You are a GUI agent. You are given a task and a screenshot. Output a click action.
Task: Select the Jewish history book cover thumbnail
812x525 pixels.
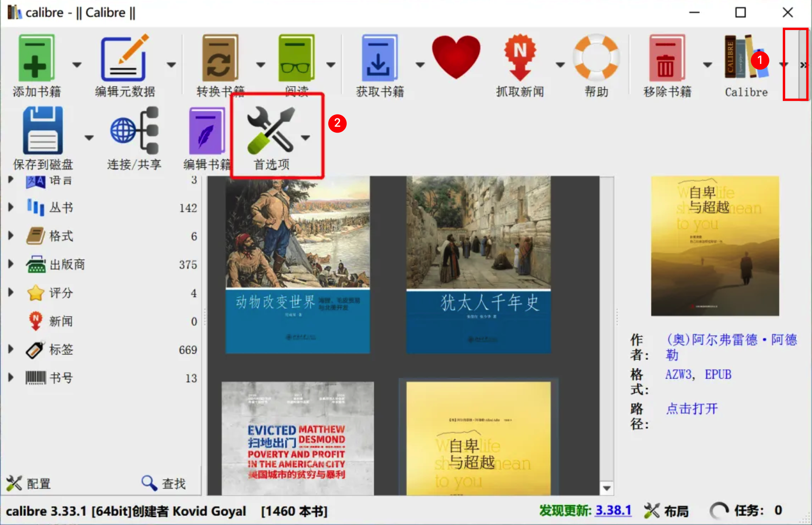tap(478, 264)
